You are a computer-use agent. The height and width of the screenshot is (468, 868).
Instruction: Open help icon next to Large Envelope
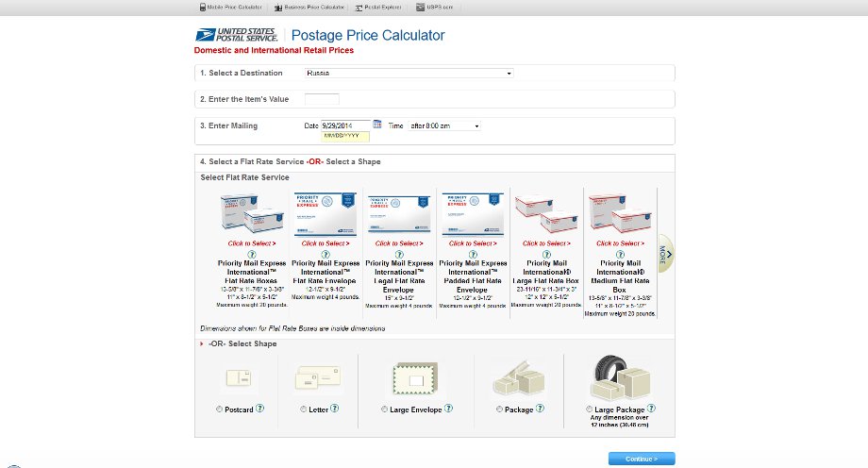click(448, 409)
